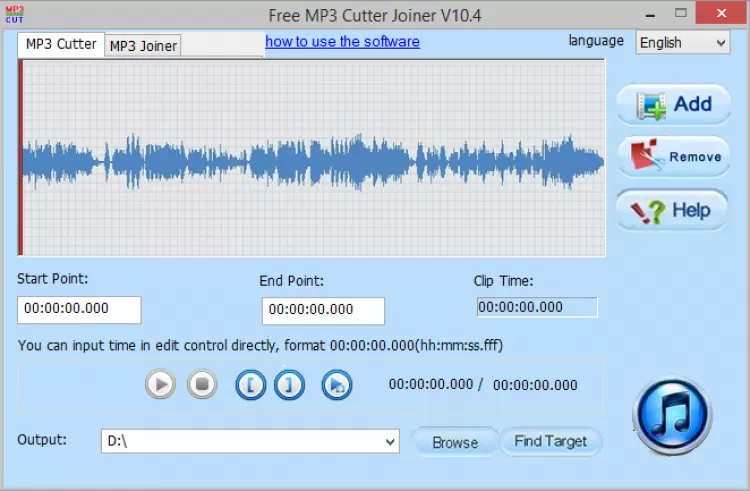
Task: Expand the language dropdown
Action: click(683, 43)
